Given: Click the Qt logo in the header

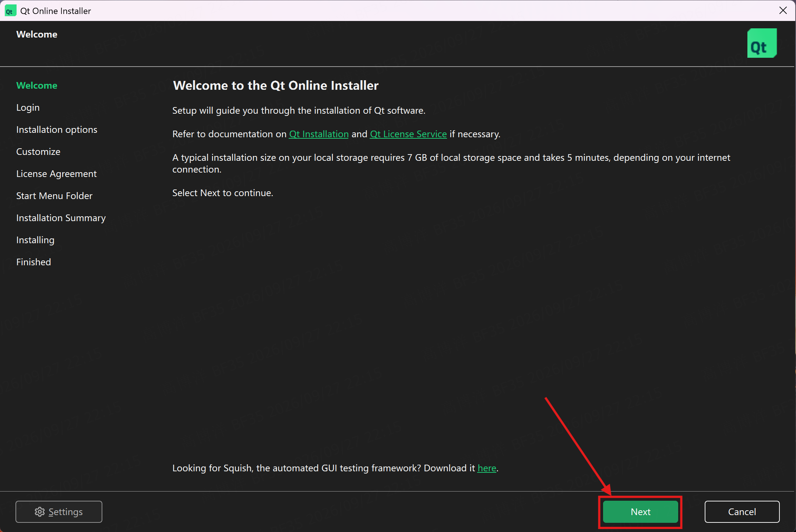Looking at the screenshot, I should click(762, 43).
